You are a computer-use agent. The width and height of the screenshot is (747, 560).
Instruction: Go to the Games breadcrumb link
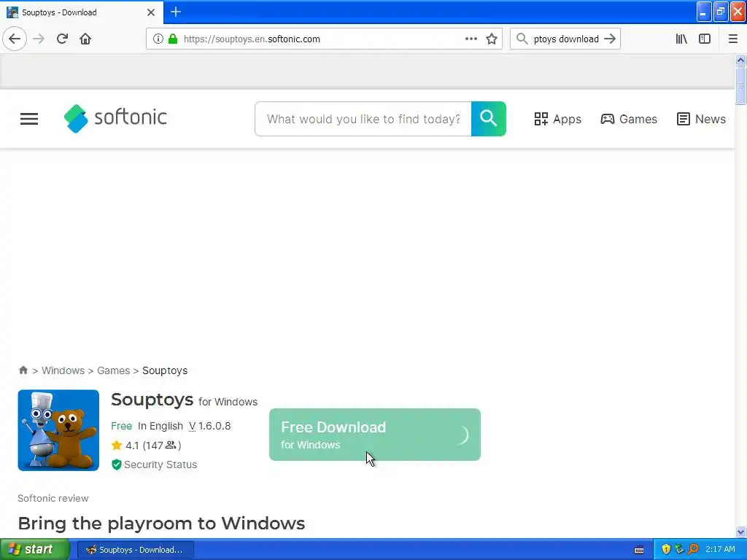[x=113, y=370]
